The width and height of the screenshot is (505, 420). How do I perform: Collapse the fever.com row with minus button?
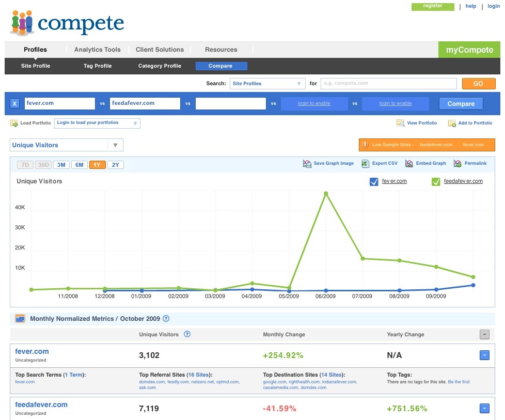[x=484, y=355]
